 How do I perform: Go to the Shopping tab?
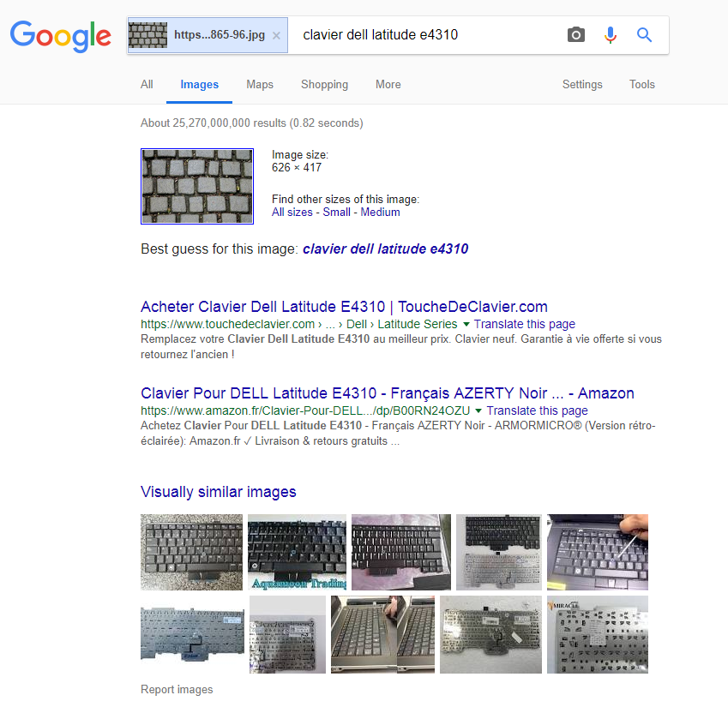point(324,85)
